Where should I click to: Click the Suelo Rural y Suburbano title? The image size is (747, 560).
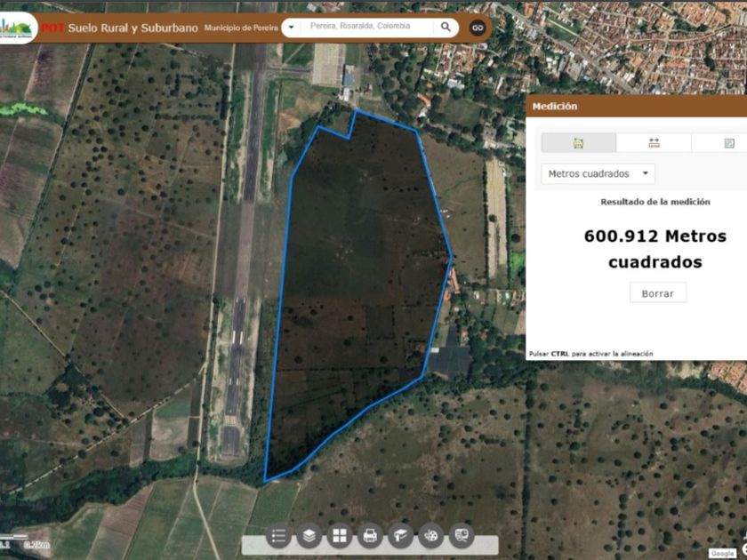click(x=133, y=28)
